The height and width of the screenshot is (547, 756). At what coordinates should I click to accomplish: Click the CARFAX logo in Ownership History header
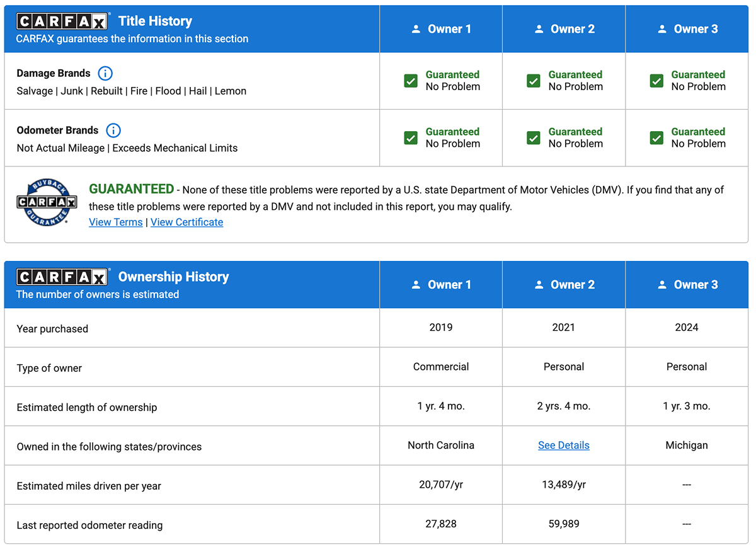(x=63, y=277)
